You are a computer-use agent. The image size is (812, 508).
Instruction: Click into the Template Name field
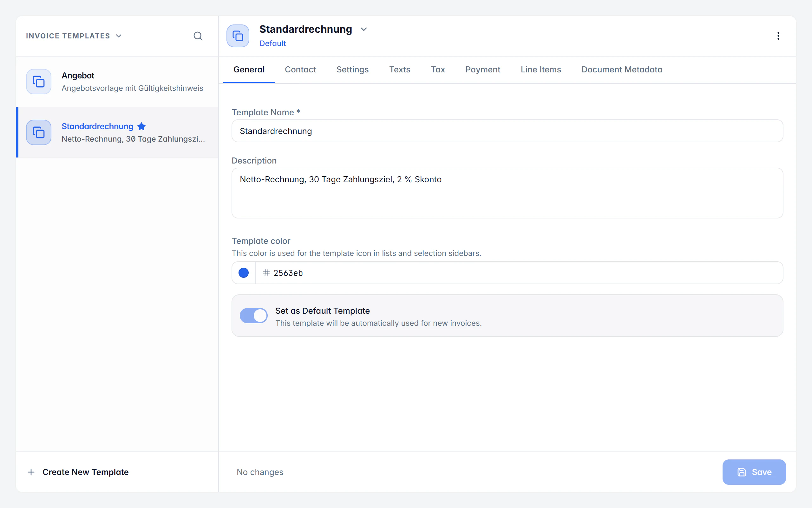pos(507,131)
